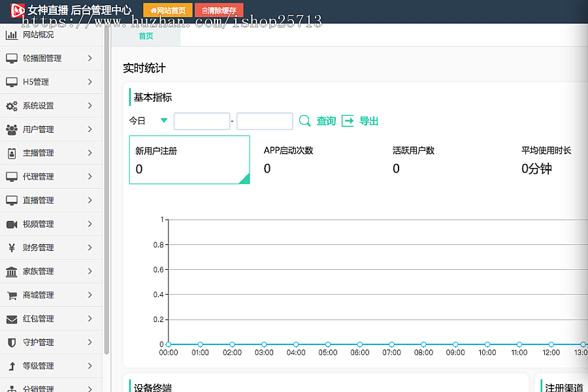Click the 分销管理 sitemap icon

click(x=12, y=389)
